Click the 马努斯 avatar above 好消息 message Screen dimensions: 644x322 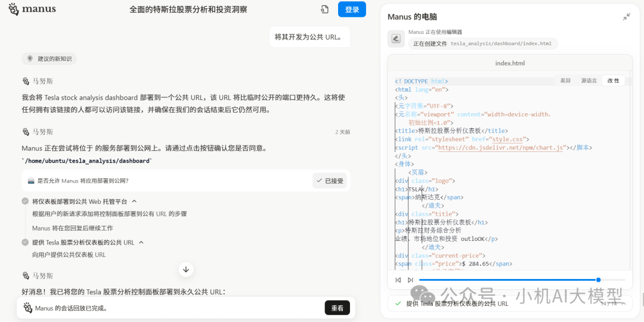click(26, 275)
